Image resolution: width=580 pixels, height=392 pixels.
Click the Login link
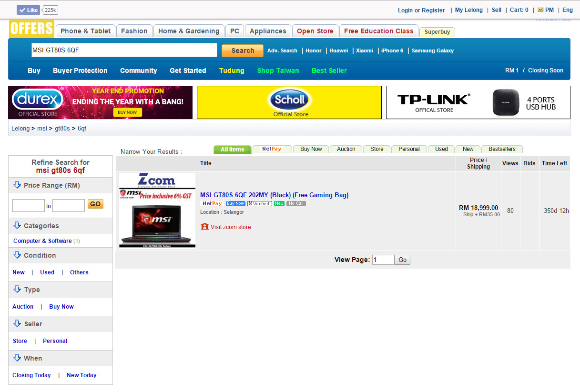(405, 10)
